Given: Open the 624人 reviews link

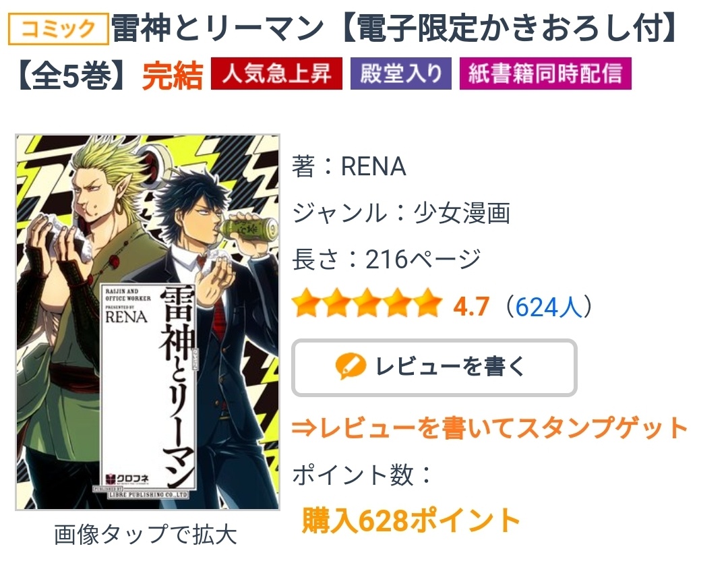Looking at the screenshot, I should (x=549, y=307).
